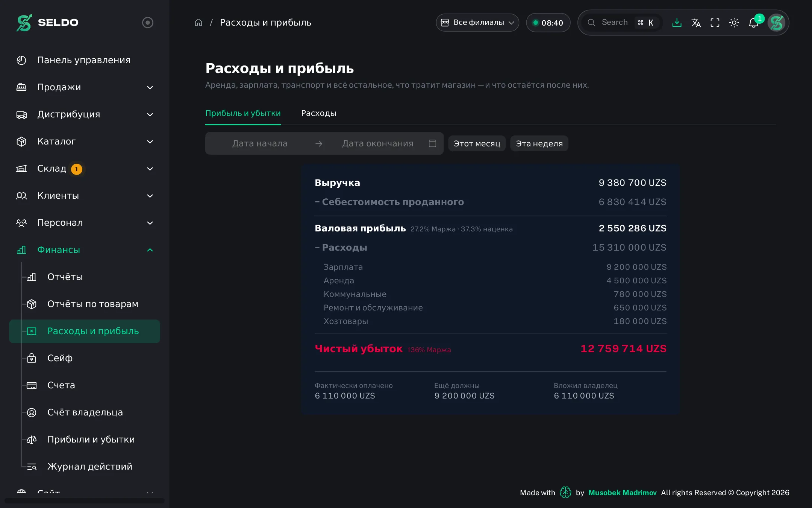This screenshot has width=812, height=508.
Task: Click the home breadcrumb icon
Action: coord(198,23)
